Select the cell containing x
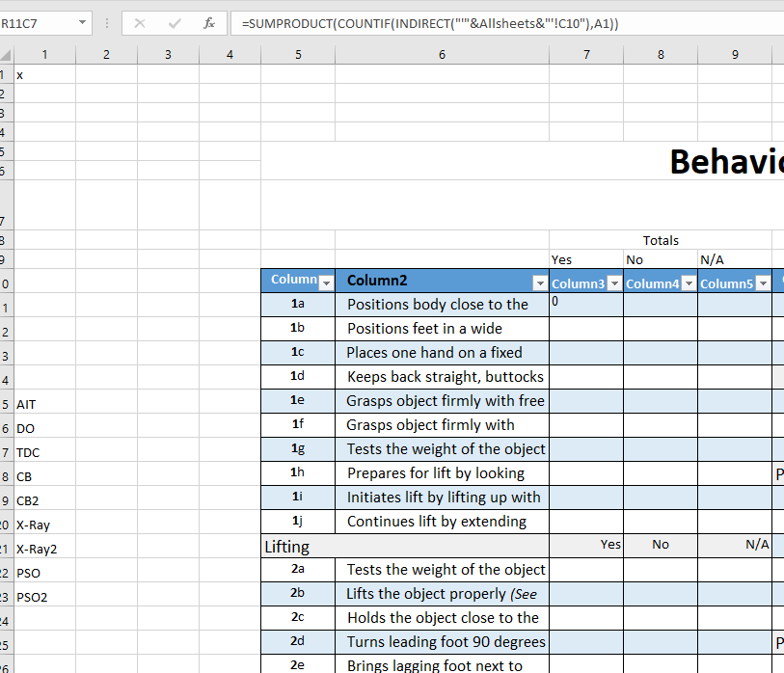 [x=44, y=74]
